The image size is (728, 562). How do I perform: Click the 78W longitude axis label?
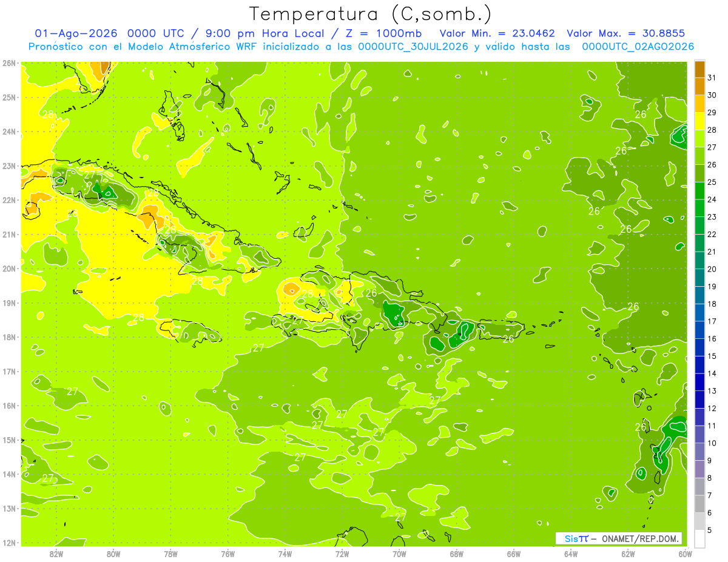coord(170,554)
